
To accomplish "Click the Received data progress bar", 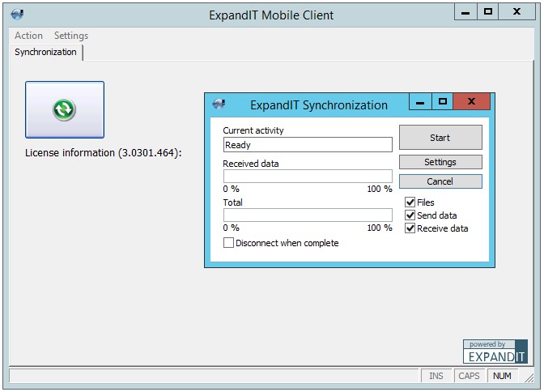I will pos(308,176).
